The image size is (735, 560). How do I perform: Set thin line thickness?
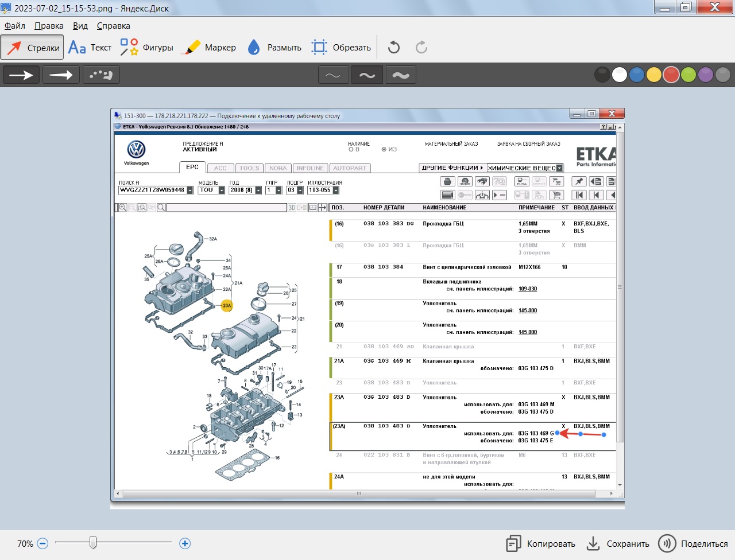(333, 75)
